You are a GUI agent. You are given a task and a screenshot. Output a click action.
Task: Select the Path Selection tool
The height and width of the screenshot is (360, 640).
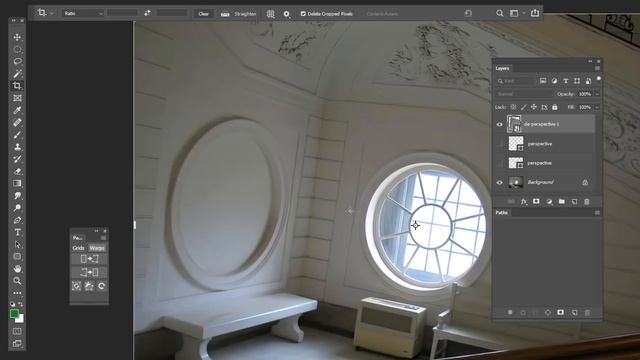click(x=17, y=244)
